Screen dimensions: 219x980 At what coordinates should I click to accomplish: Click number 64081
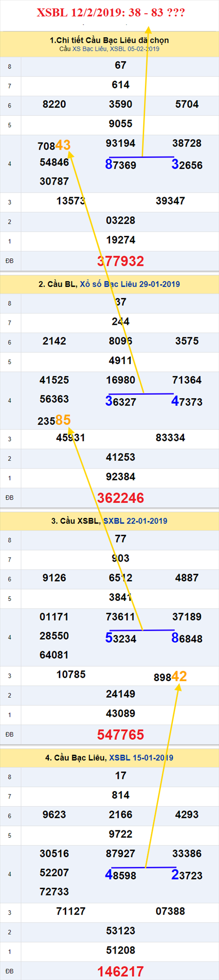coord(54,655)
